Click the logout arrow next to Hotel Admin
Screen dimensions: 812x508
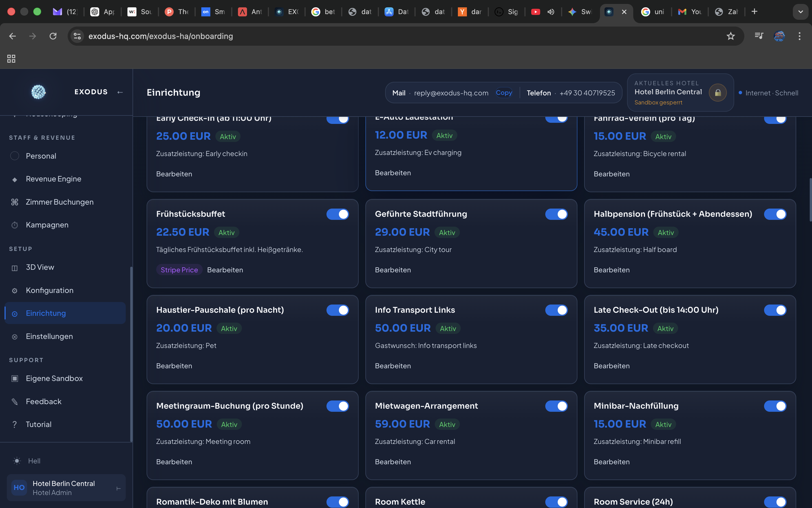click(118, 489)
